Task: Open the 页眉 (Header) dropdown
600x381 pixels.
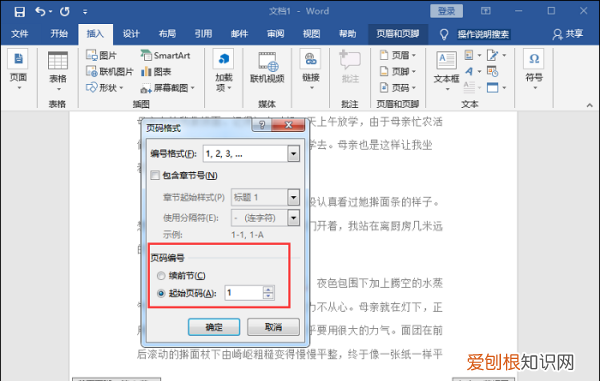Action: click(x=398, y=55)
